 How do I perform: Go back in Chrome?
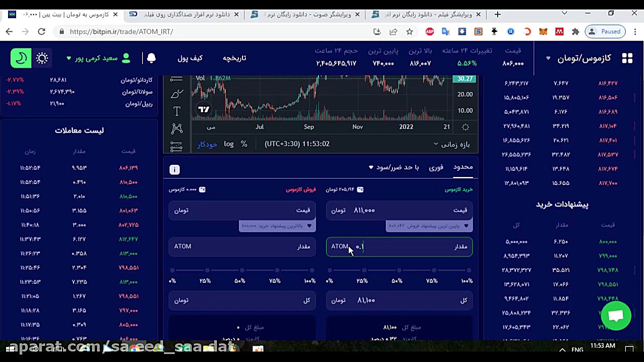(x=9, y=32)
